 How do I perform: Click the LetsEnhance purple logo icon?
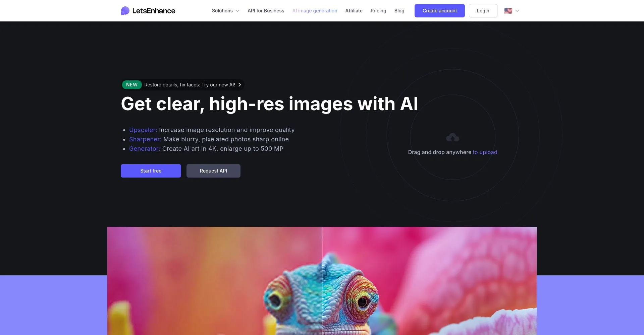pyautogui.click(x=125, y=11)
